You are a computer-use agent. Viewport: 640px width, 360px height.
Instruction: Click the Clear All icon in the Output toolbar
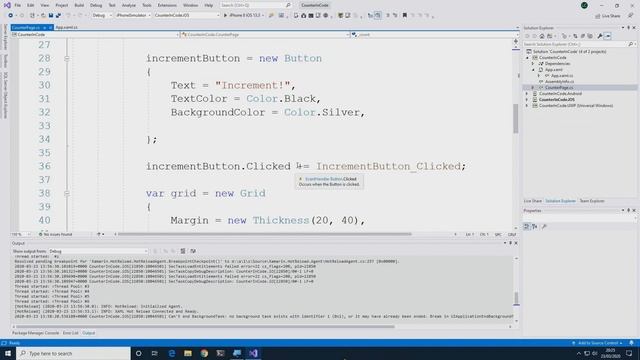coord(183,251)
